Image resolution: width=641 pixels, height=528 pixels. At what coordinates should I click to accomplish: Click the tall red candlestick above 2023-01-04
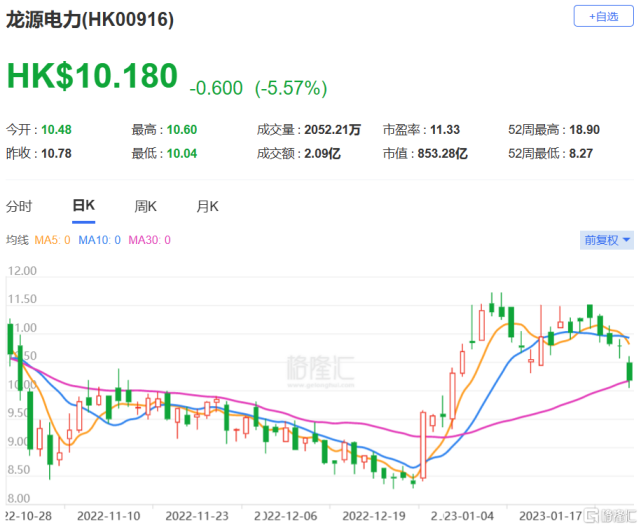coord(423,445)
